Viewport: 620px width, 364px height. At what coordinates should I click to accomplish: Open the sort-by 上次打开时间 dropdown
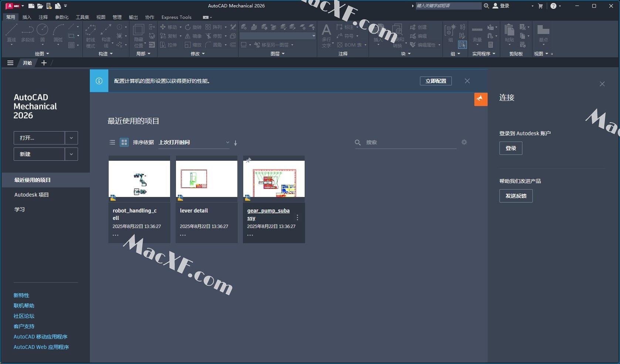(x=194, y=142)
